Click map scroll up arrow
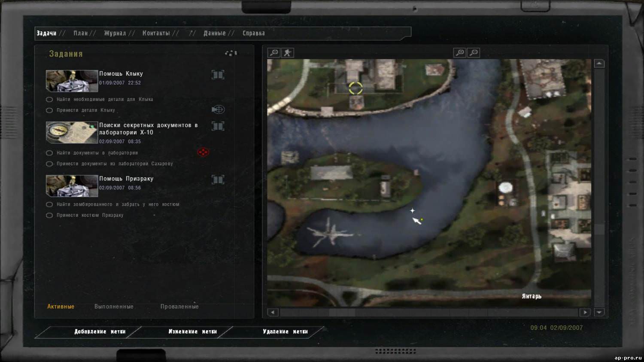 (599, 64)
